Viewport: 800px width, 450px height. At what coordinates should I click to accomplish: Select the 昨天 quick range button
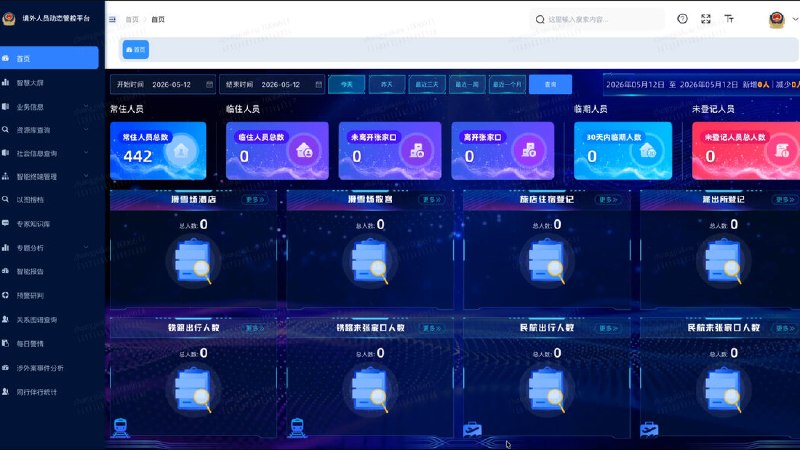pyautogui.click(x=387, y=85)
